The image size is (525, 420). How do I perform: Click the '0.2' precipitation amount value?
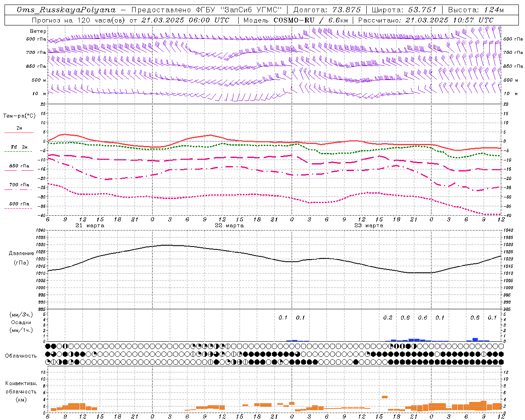[388, 318]
